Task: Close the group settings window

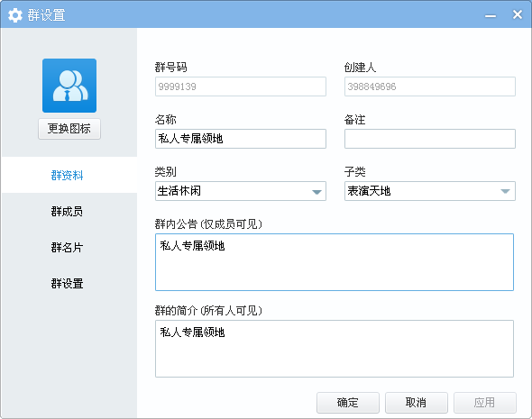Action: (517, 14)
